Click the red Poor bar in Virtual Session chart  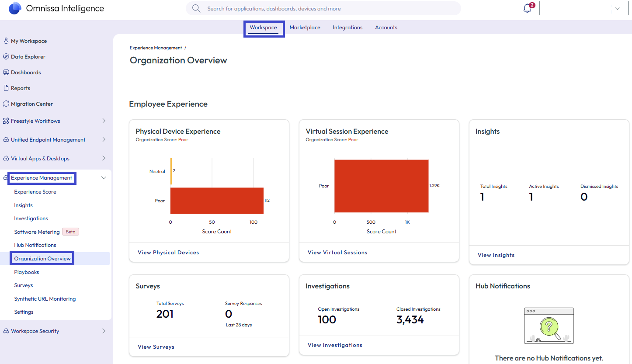coord(382,186)
